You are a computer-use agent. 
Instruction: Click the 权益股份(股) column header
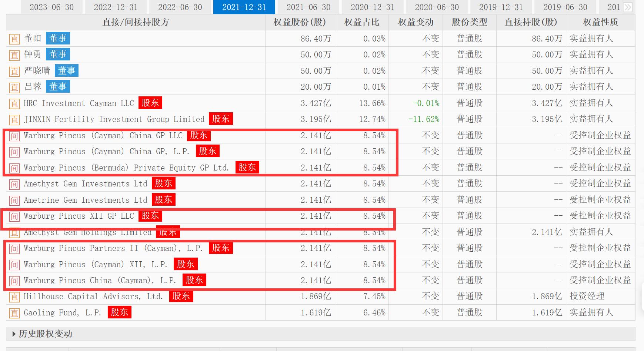tap(300, 22)
